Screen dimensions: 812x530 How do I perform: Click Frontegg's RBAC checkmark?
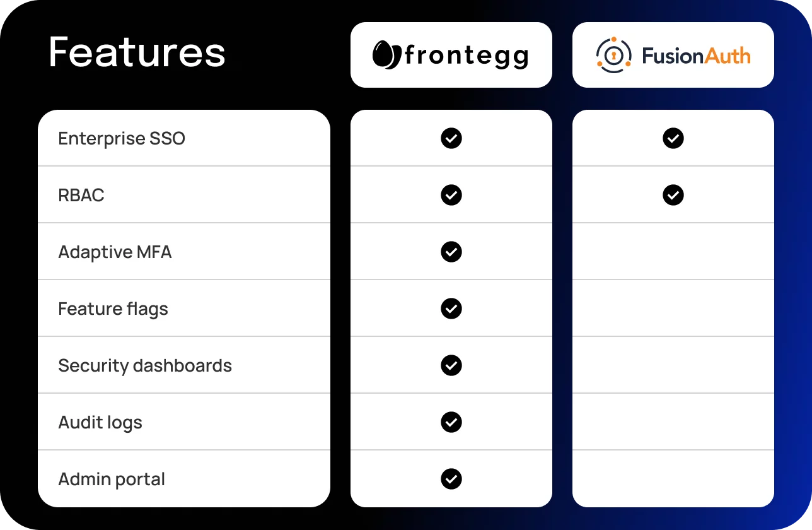(451, 195)
